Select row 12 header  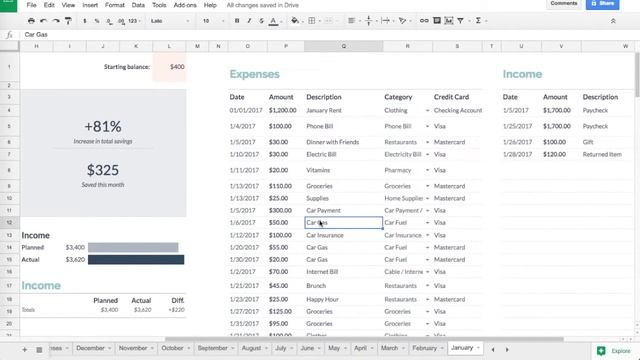click(x=9, y=222)
